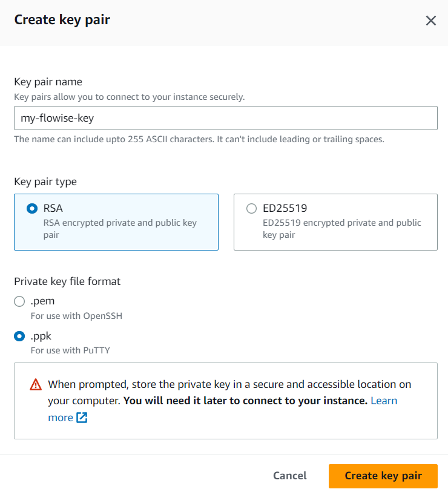Image resolution: width=448 pixels, height=492 pixels.
Task: Choose the .pem private key format
Action: tap(19, 301)
